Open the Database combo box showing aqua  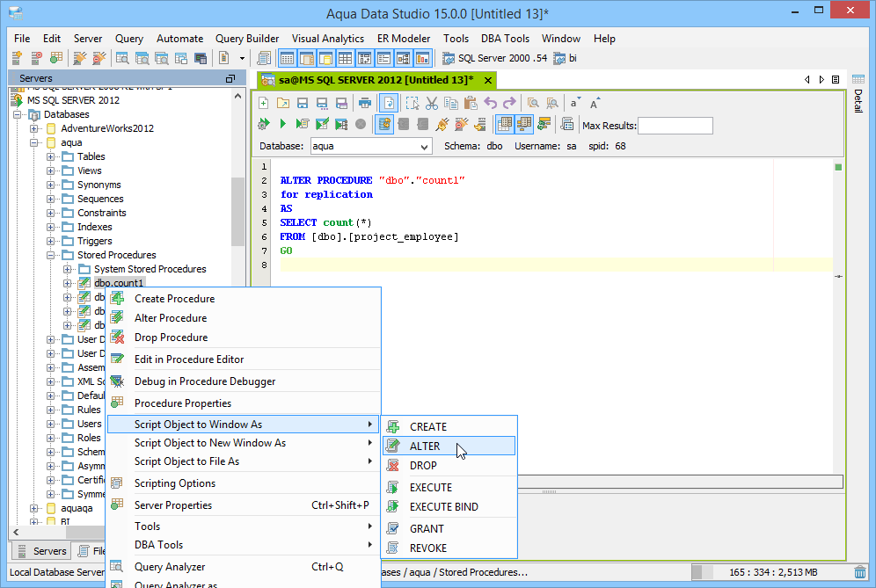[371, 146]
